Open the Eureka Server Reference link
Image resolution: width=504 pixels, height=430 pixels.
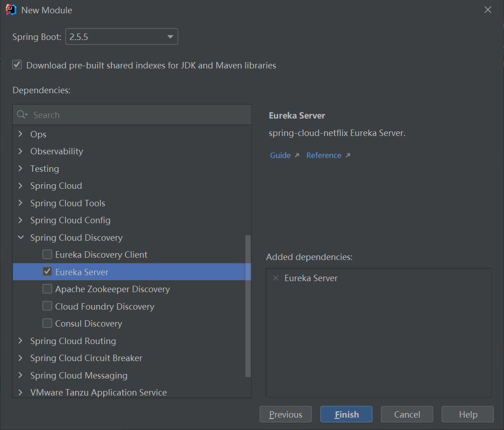[324, 155]
